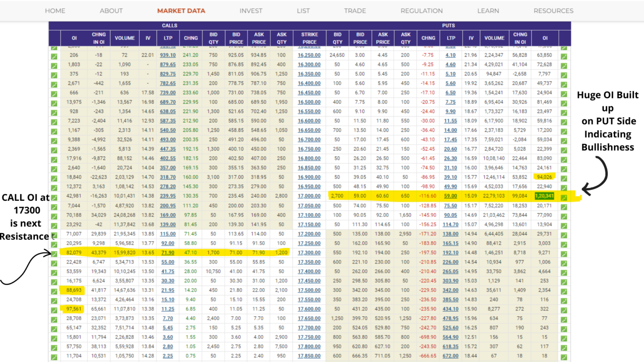
Task: Open the puts LTP link 59.00
Action: click(x=451, y=196)
